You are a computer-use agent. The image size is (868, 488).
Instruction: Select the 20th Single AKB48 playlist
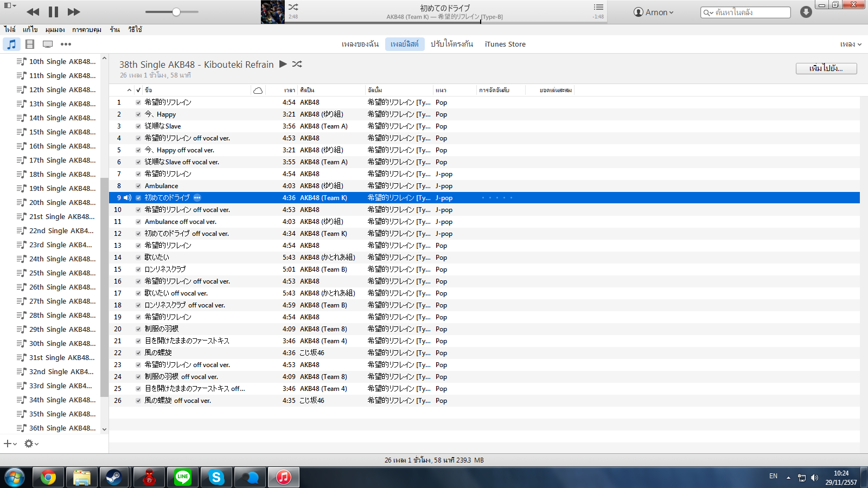coord(56,202)
